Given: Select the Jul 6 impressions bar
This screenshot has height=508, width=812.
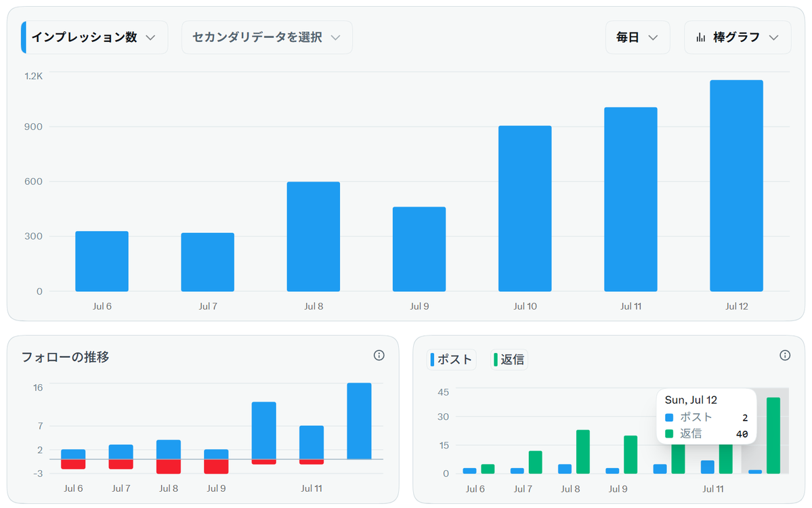Looking at the screenshot, I should [102, 261].
